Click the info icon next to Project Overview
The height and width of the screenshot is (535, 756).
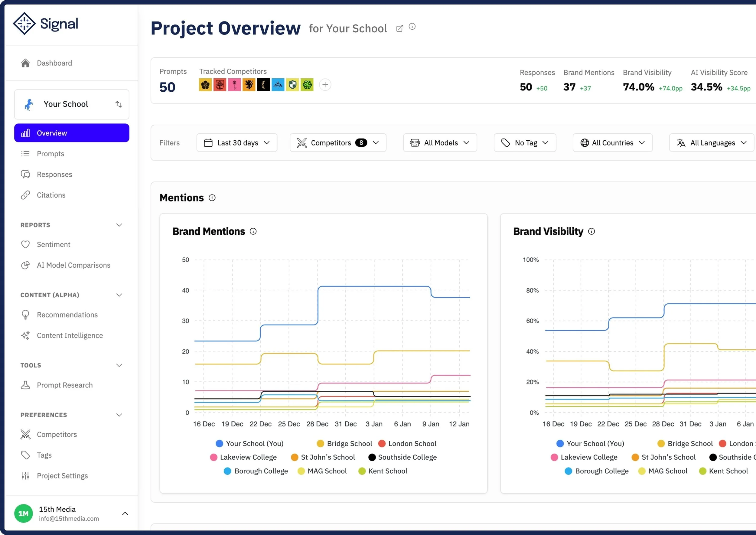click(x=412, y=26)
